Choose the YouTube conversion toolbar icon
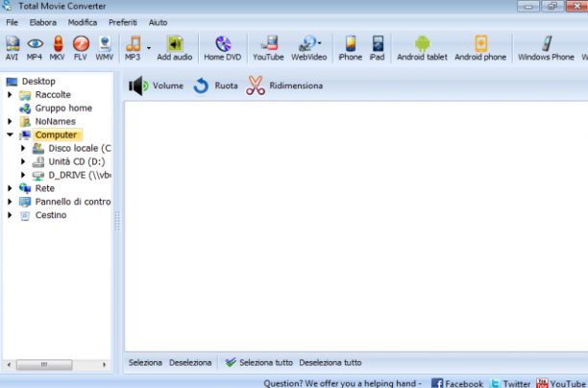Image resolution: width=588 pixels, height=388 pixels. (268, 48)
